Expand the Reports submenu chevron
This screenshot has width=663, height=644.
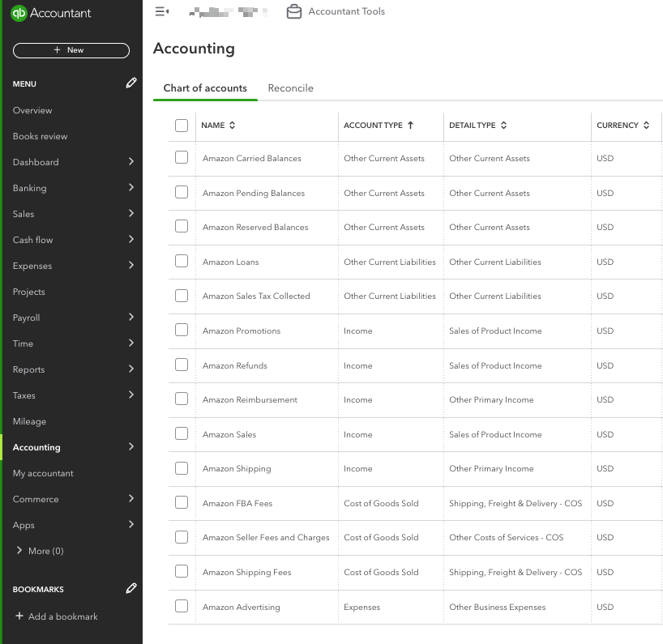[x=131, y=369]
